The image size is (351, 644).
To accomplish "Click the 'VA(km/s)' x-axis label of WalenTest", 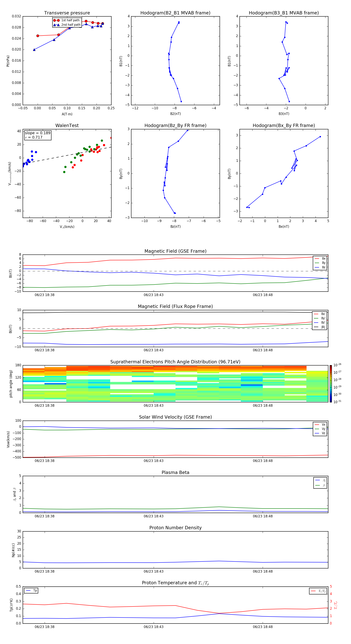I will click(67, 227).
